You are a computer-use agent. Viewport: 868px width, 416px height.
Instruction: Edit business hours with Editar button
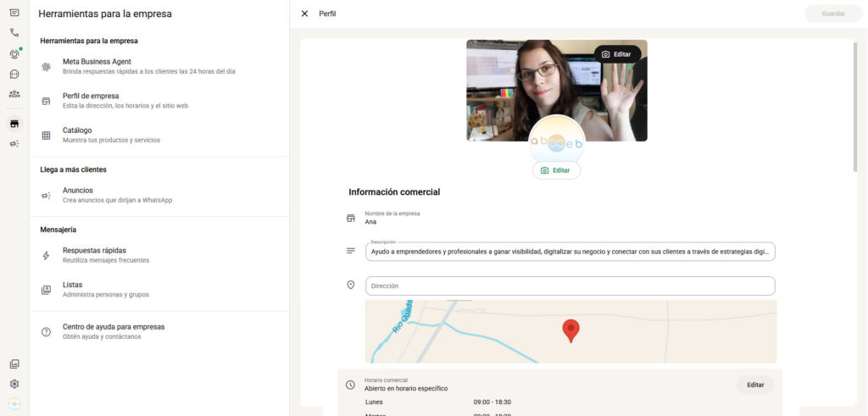755,385
